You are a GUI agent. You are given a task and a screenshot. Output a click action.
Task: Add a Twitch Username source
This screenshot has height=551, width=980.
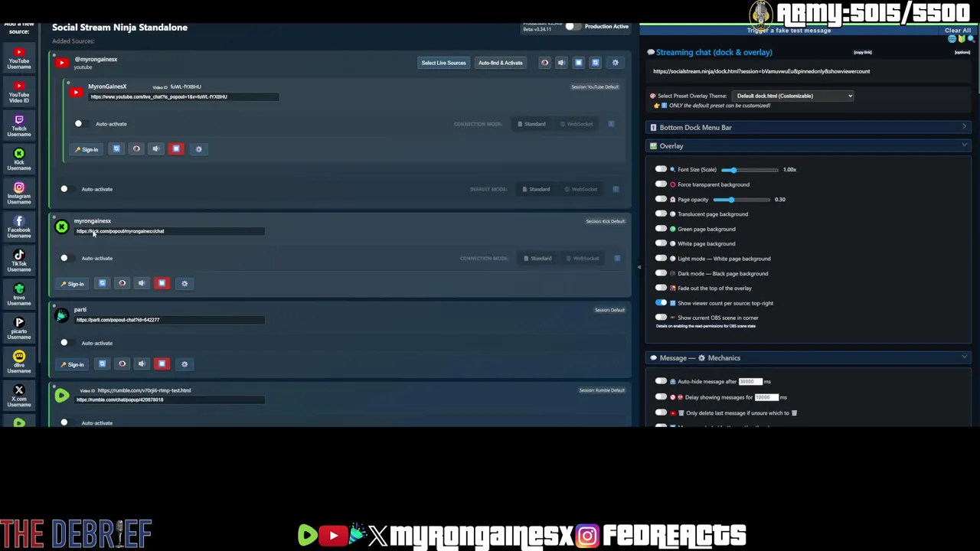click(x=19, y=126)
